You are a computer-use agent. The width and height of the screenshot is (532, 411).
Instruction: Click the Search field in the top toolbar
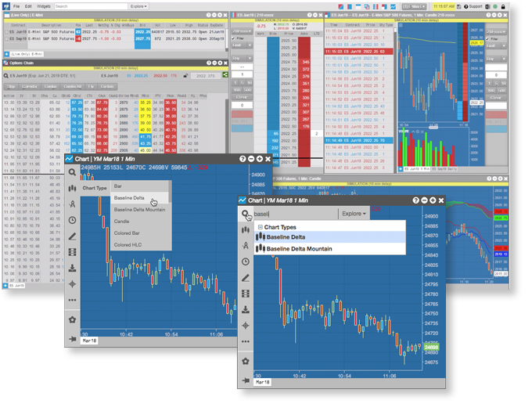[x=86, y=6]
